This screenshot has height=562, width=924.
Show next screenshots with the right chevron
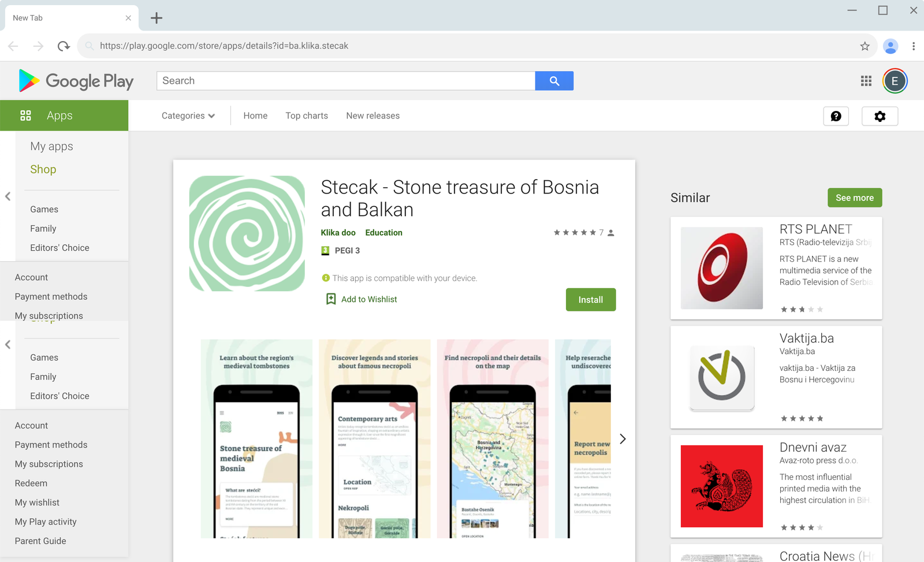623,439
